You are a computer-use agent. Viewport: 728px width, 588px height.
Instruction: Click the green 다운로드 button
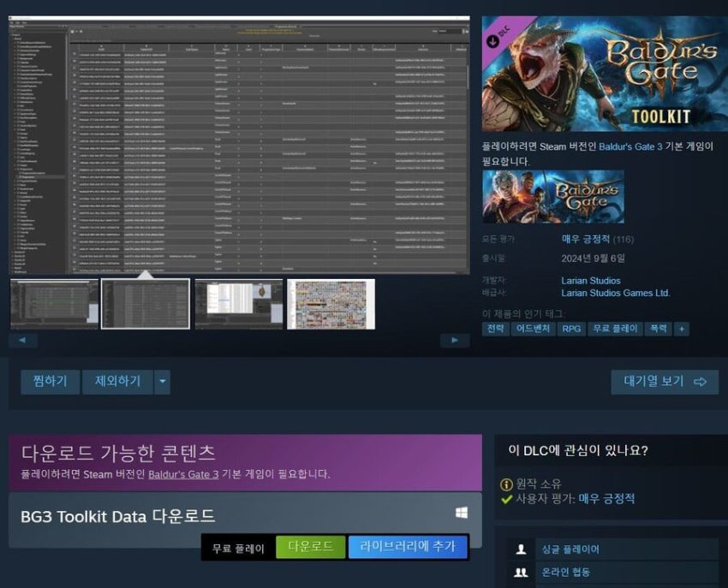tap(311, 547)
